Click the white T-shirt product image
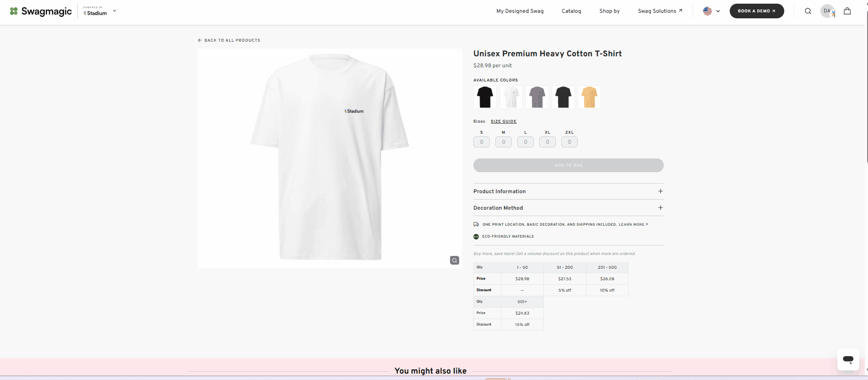The height and width of the screenshot is (380, 868). 330,158
